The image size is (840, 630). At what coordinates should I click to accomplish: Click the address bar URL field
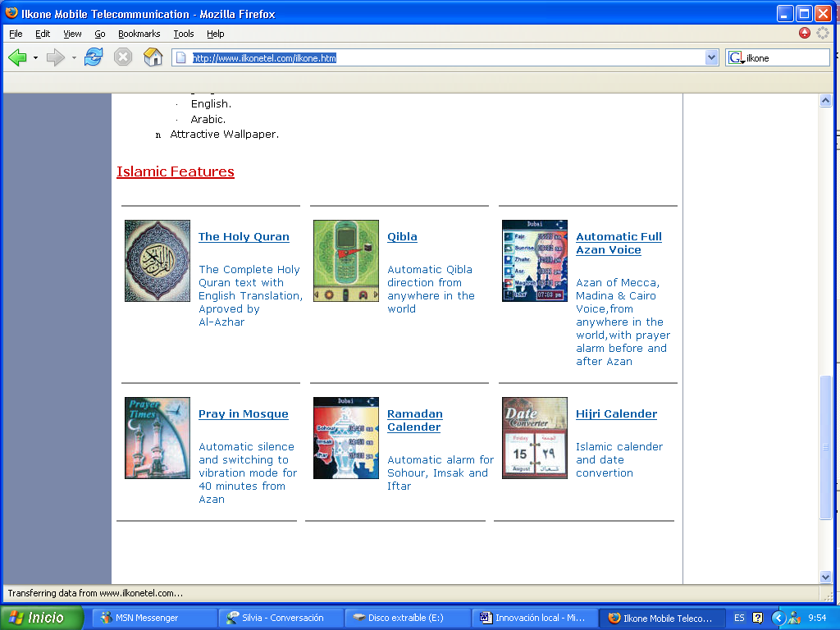[x=445, y=58]
